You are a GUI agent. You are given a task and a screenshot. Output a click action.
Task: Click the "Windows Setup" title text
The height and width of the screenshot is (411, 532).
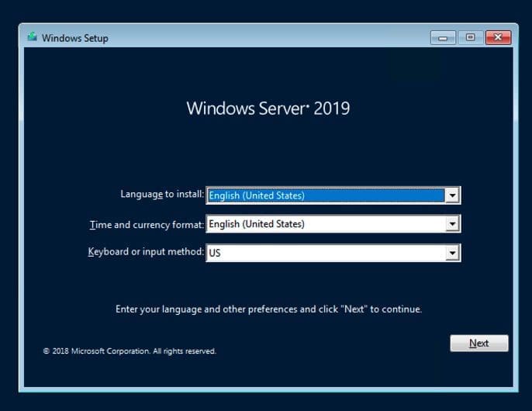74,38
